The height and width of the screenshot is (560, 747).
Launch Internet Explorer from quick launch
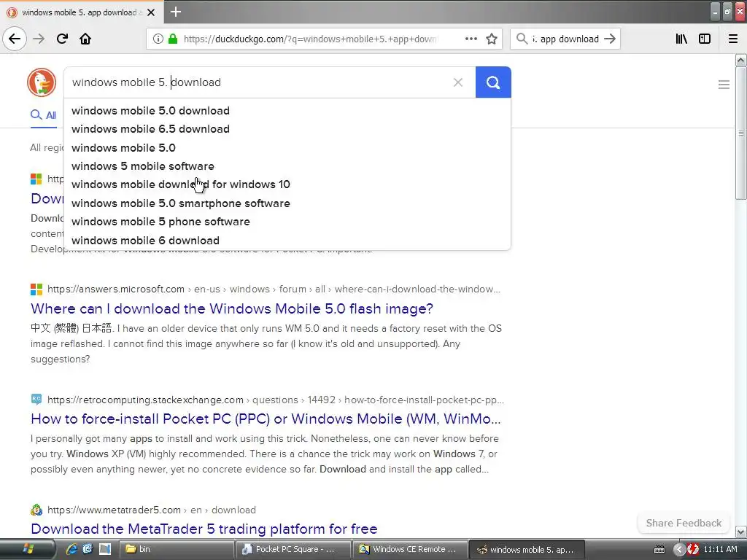(71, 549)
